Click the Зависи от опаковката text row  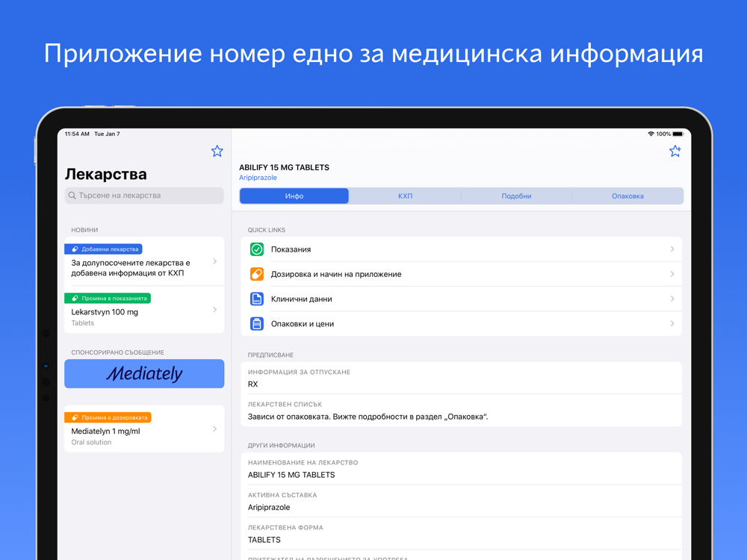click(368, 417)
